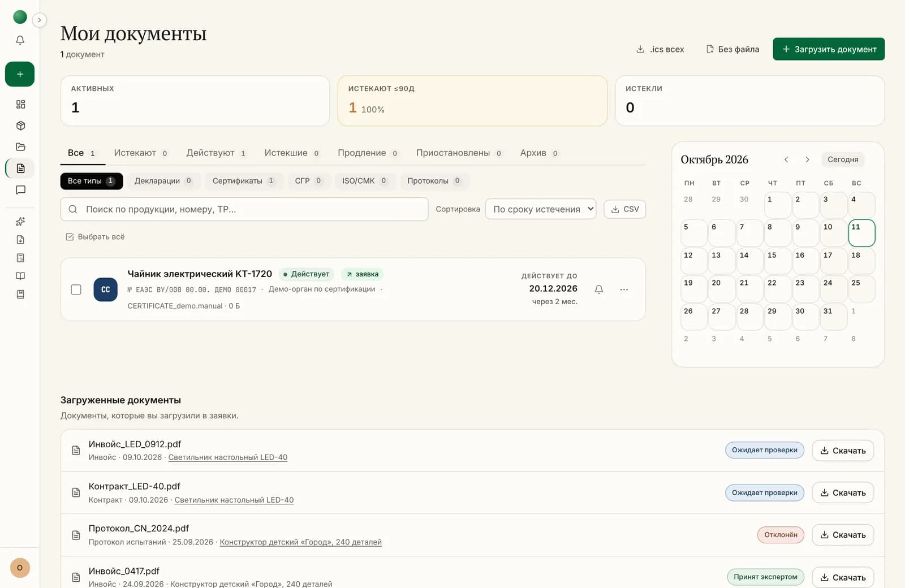The height and width of the screenshot is (588, 905).
Task: Download Инвойс_0417.pdf with Скачать
Action: pos(843,577)
